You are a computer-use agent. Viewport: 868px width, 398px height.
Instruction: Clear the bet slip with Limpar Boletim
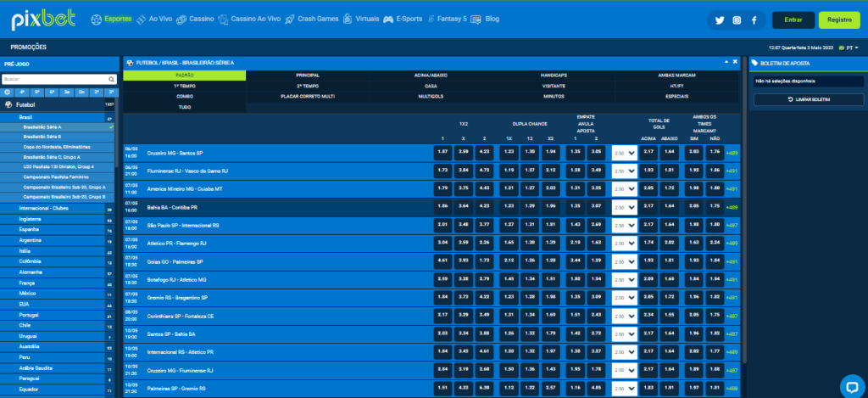(x=808, y=100)
